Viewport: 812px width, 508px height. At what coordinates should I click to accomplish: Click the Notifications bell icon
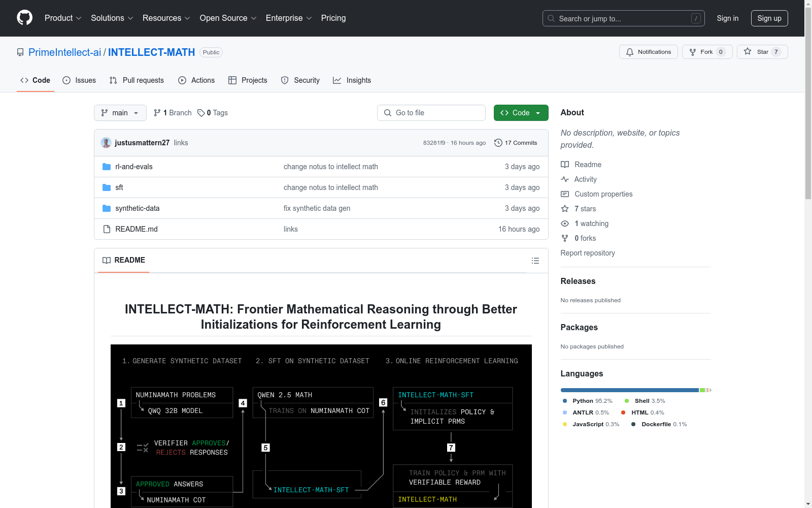click(630, 52)
